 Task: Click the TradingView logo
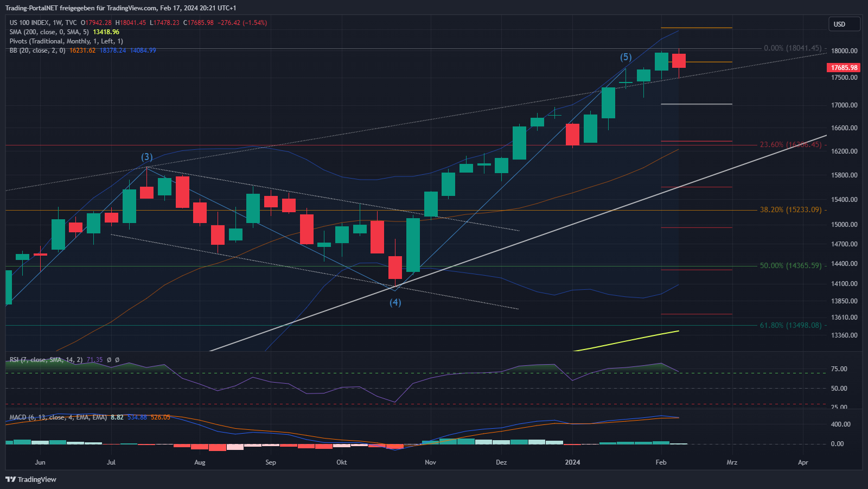coord(31,479)
